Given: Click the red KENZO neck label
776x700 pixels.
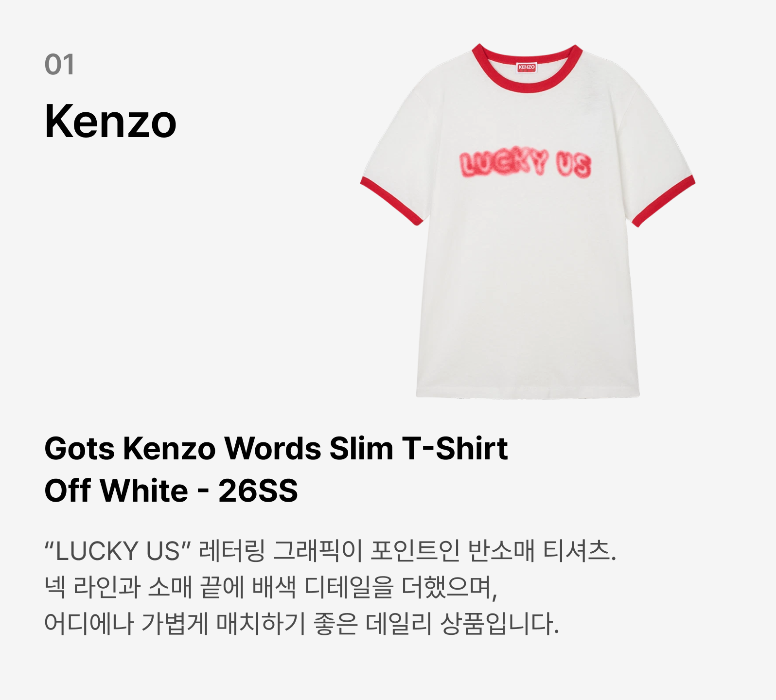Looking at the screenshot, I should pos(527,67).
